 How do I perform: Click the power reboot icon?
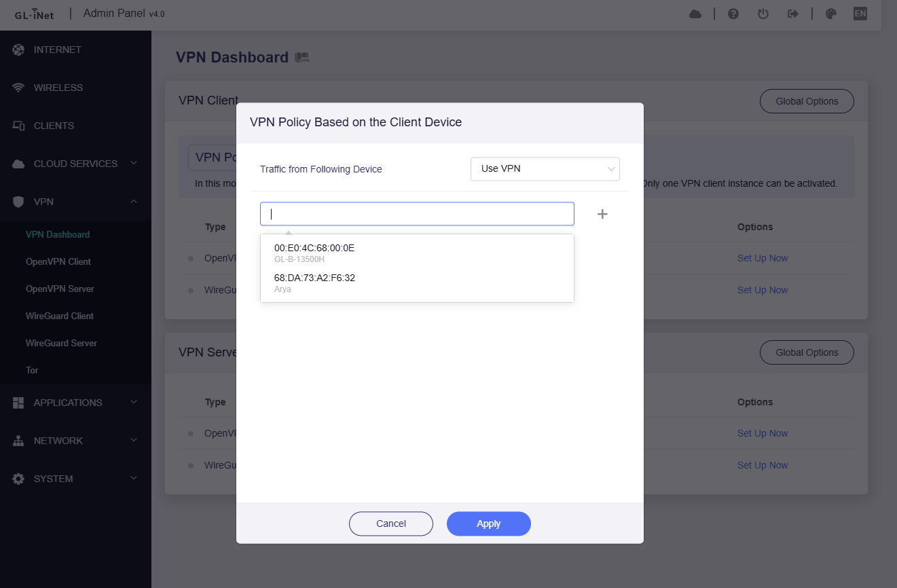point(763,14)
